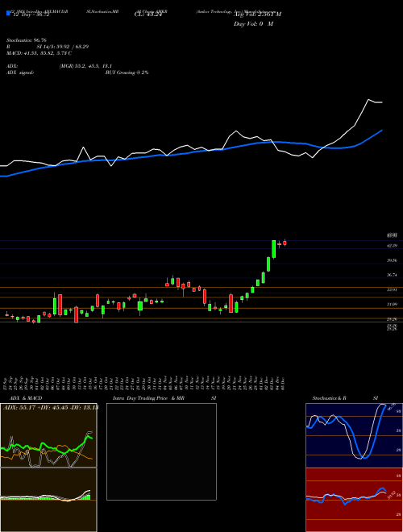Image resolution: width=403 pixels, height=532 pixels.
Task: Click the 'Avg Vol: 2.561 M' label
Action: pos(257,15)
